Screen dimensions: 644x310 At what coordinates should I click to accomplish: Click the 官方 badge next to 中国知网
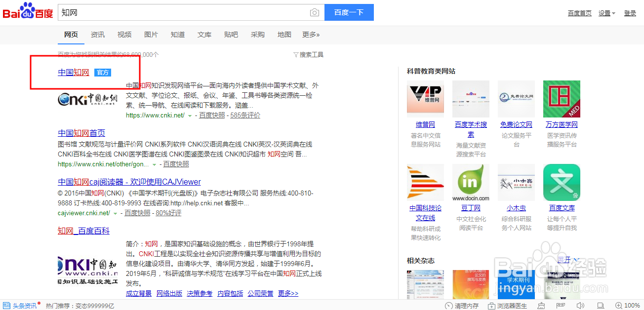coord(103,73)
